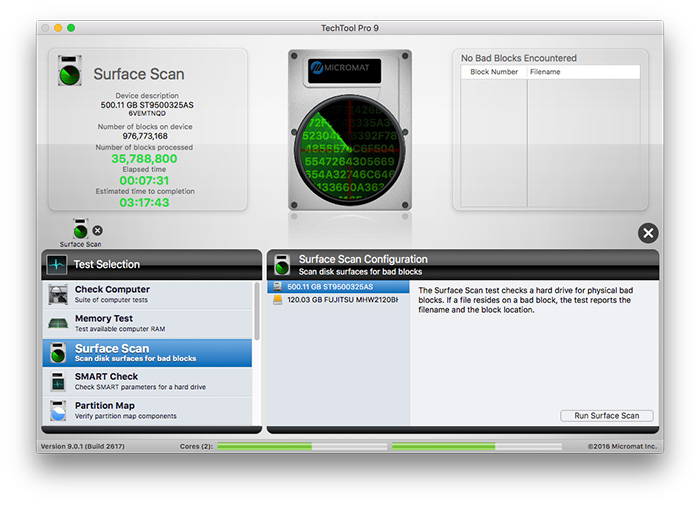700x505 pixels.
Task: Click the block count 976,773,168
Action: pyautogui.click(x=145, y=136)
